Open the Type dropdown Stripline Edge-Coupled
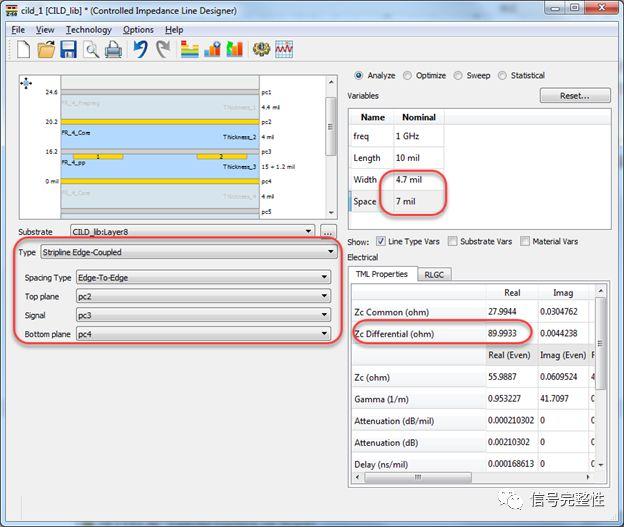624x527 pixels. [189, 252]
